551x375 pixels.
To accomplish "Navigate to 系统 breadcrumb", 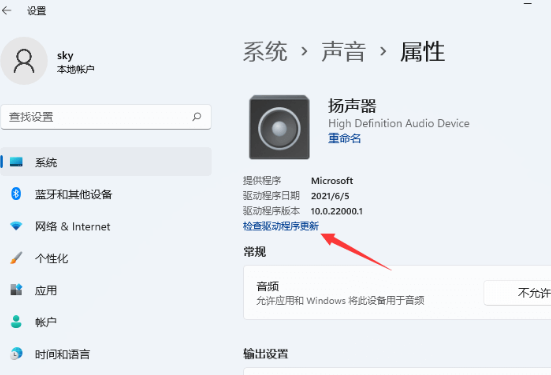I will click(265, 52).
